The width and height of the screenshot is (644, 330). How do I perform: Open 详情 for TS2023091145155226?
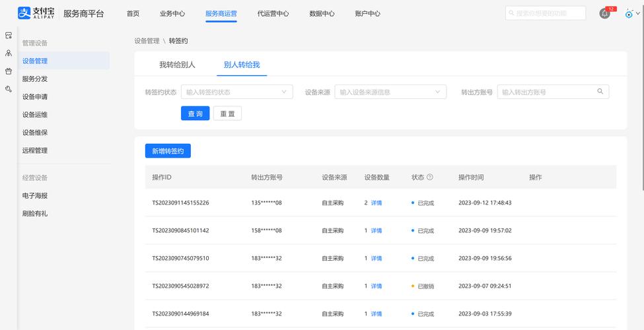[x=376, y=203]
